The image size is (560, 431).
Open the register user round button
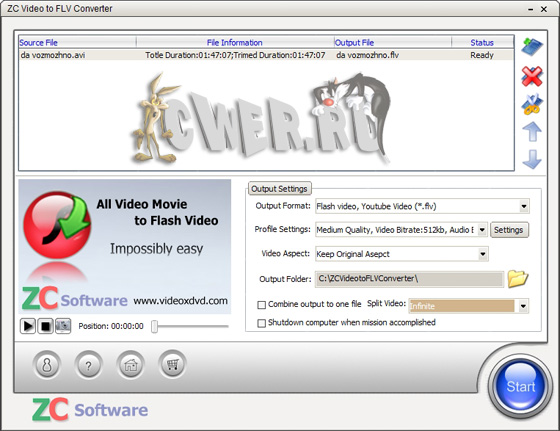tap(47, 365)
